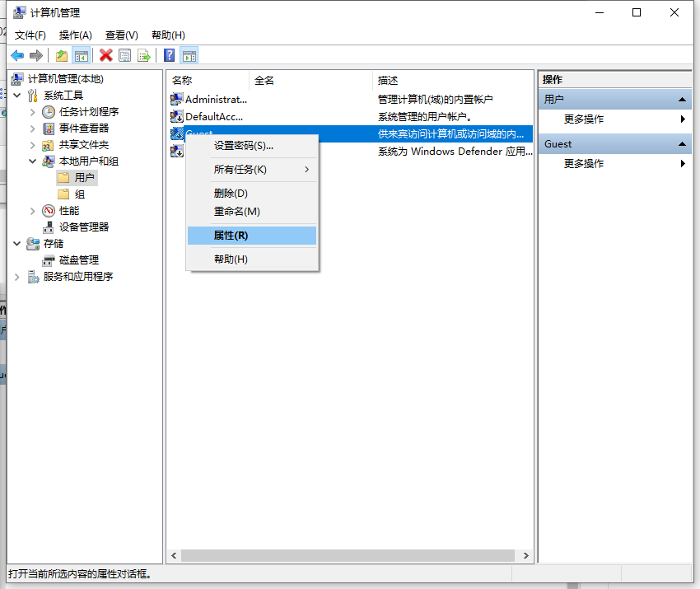Click the horizontal scrollbar in user list

[x=346, y=556]
